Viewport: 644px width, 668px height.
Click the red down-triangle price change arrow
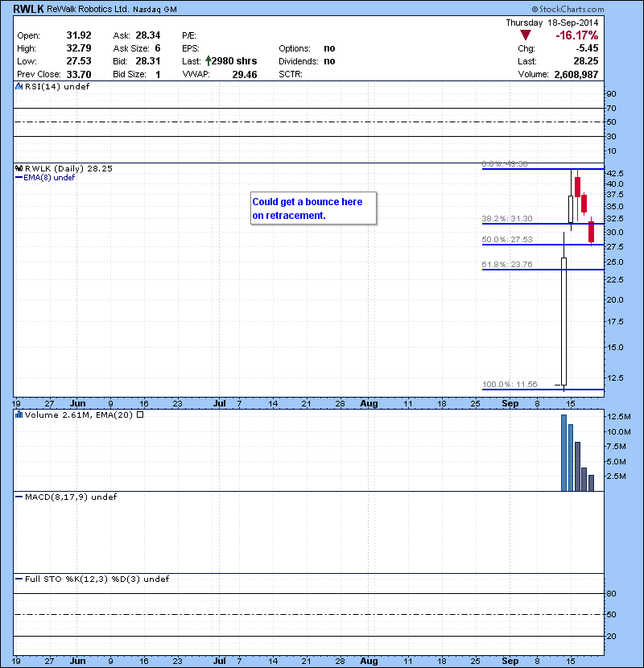point(525,36)
